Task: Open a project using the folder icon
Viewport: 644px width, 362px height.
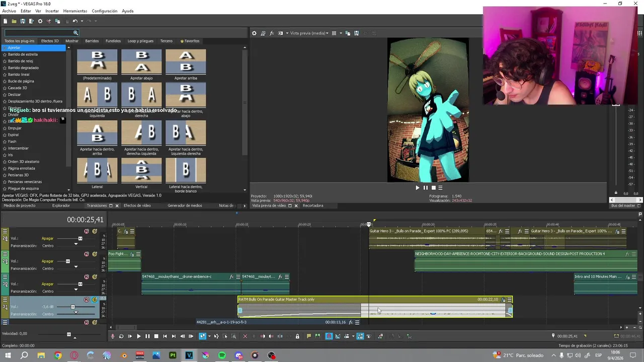Action: (x=14, y=21)
